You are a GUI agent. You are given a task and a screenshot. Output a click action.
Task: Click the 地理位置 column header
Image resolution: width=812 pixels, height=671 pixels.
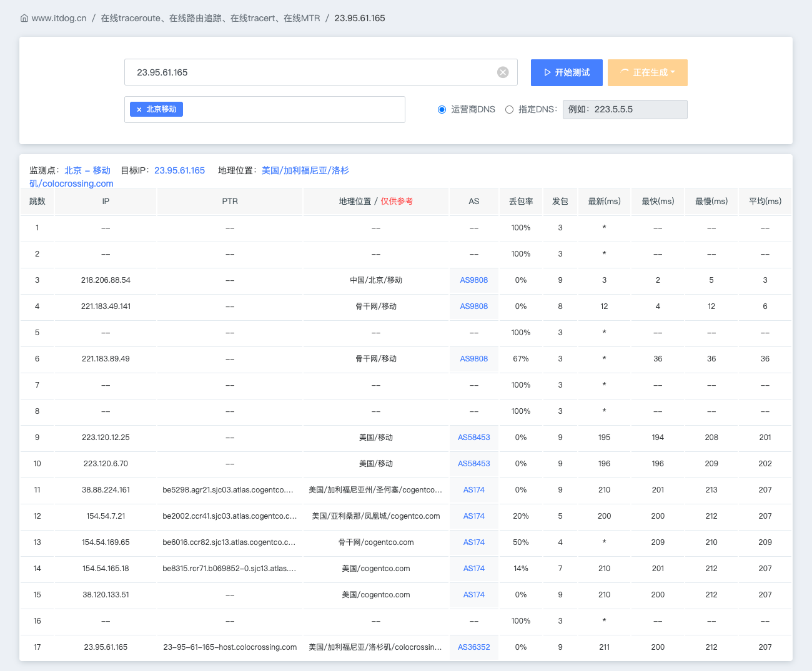pyautogui.click(x=376, y=202)
